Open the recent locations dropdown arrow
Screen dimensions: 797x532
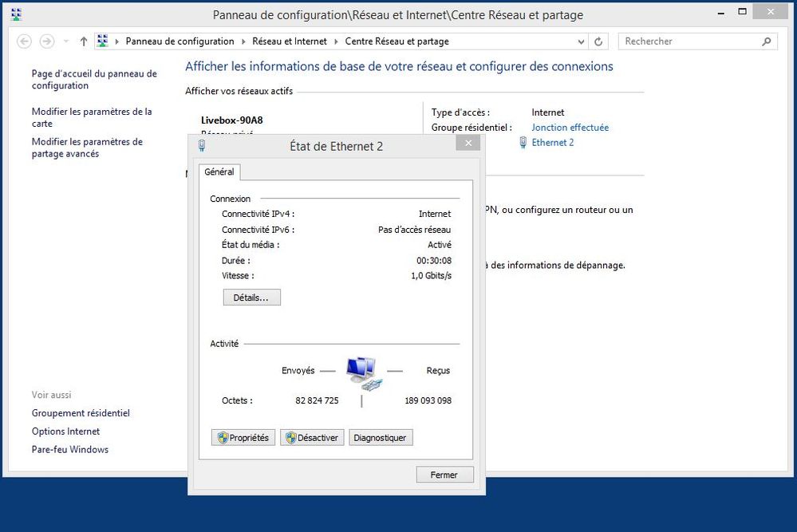pos(65,41)
